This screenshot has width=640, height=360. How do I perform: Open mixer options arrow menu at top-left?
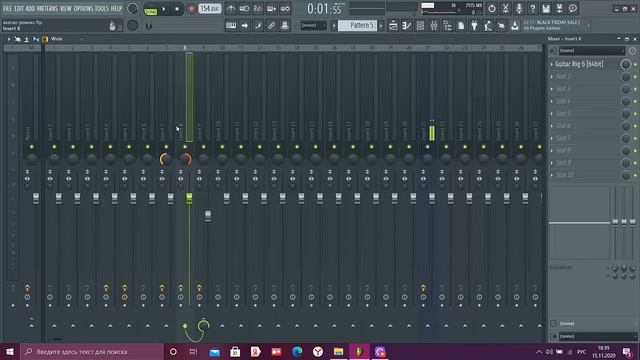pyautogui.click(x=9, y=39)
